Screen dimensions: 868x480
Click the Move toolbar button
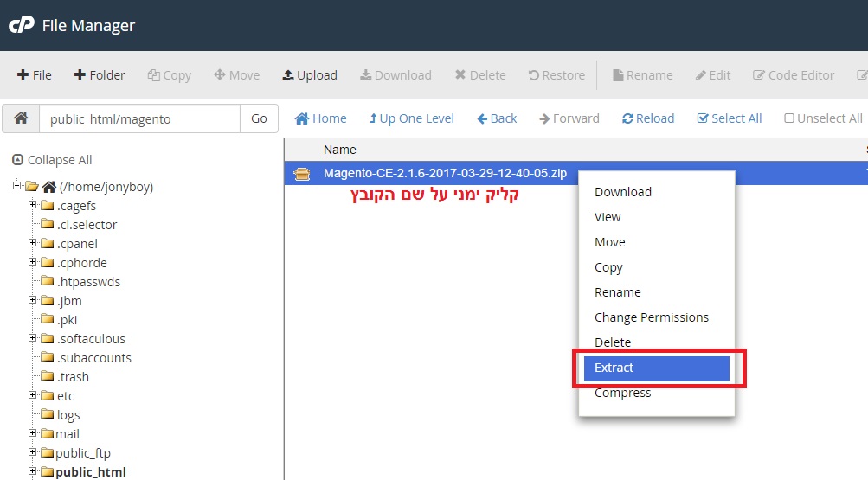(x=237, y=75)
